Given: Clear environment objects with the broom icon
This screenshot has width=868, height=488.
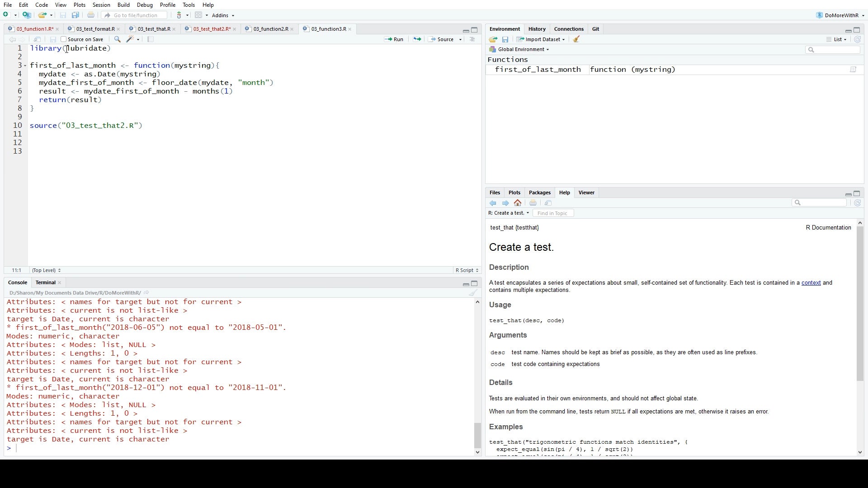Looking at the screenshot, I should tap(576, 39).
